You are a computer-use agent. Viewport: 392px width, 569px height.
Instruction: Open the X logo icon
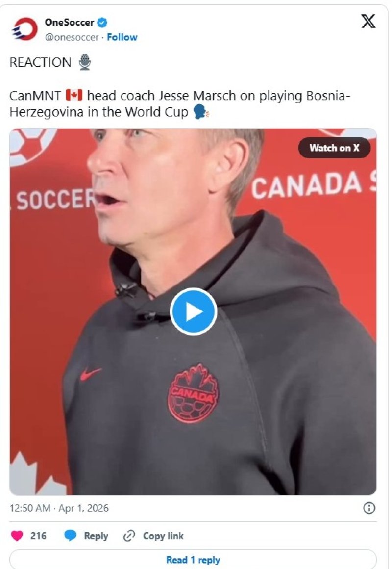tap(368, 22)
